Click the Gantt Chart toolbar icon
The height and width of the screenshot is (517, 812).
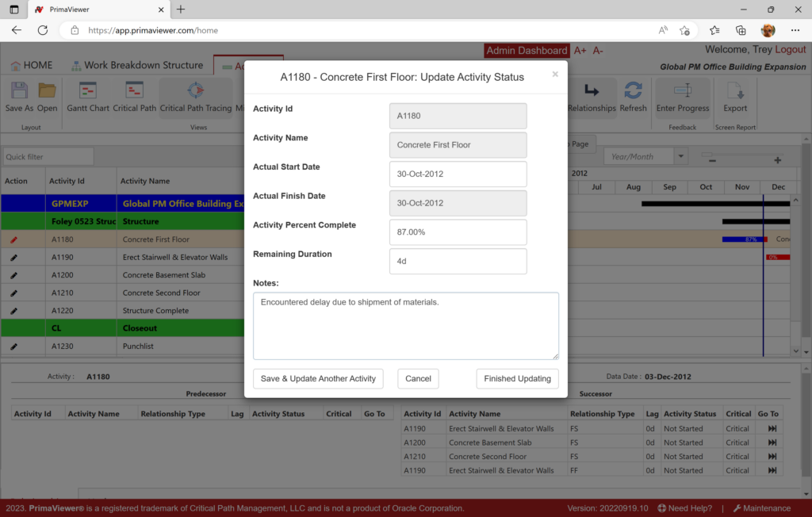click(87, 91)
